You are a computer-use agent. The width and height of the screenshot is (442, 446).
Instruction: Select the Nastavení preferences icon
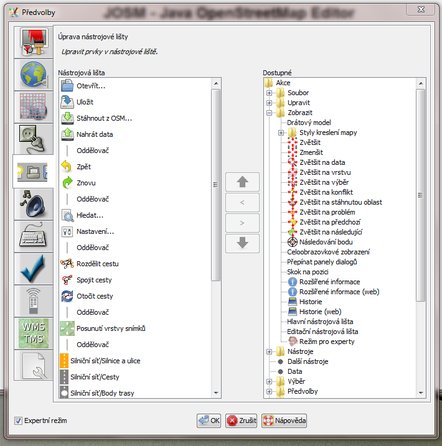pos(67,231)
